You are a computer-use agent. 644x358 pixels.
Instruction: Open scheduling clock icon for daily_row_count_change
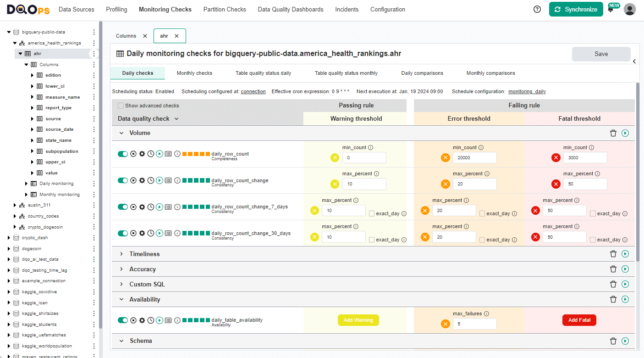[x=150, y=180]
